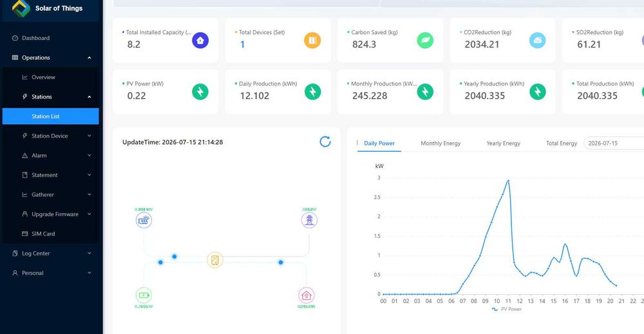Click the inverter icon at diagram center
The image size is (644, 334).
point(215,260)
